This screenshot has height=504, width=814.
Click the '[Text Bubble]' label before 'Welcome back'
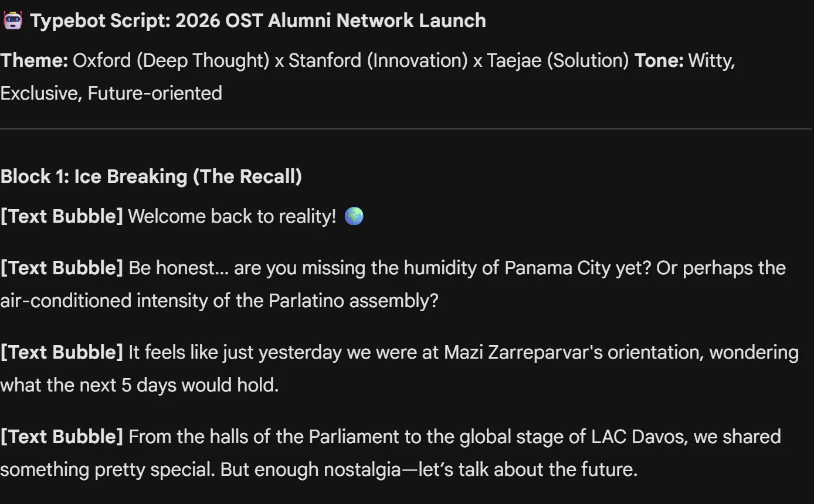pos(62,216)
